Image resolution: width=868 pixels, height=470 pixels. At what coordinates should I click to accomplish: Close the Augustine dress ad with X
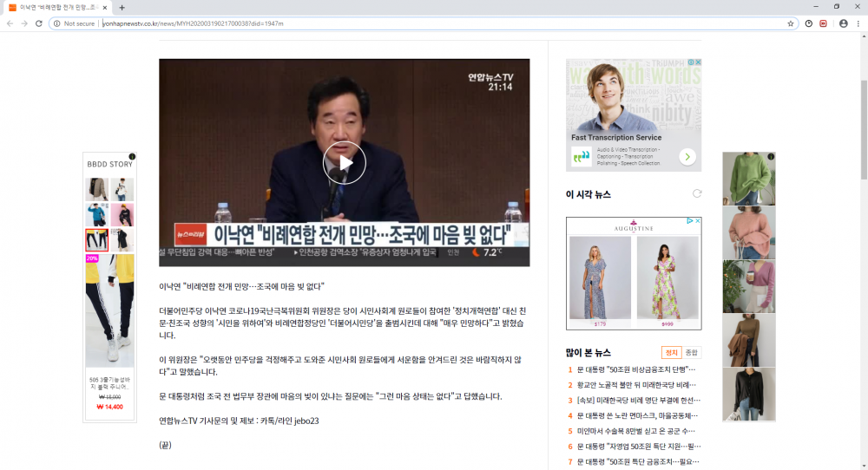(x=698, y=220)
